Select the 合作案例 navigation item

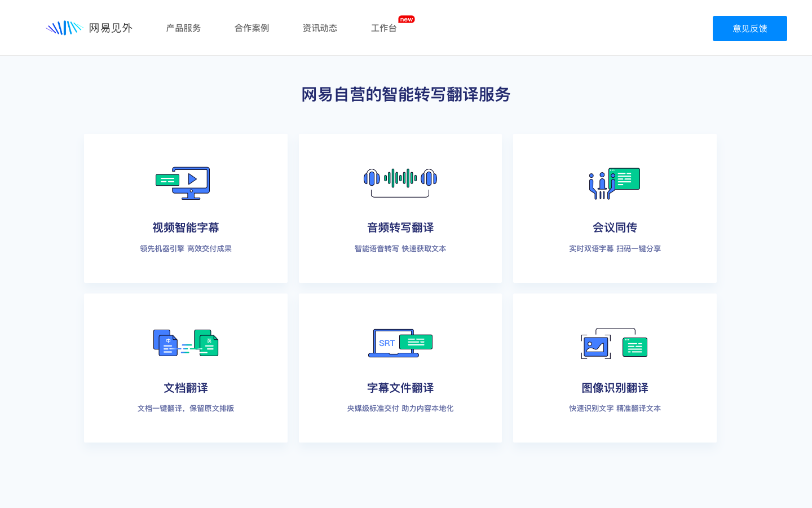251,28
